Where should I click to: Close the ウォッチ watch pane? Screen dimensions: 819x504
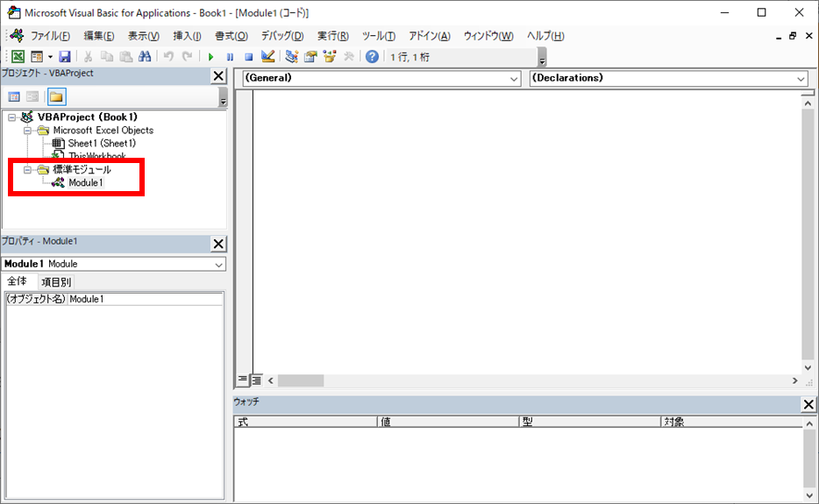(808, 404)
